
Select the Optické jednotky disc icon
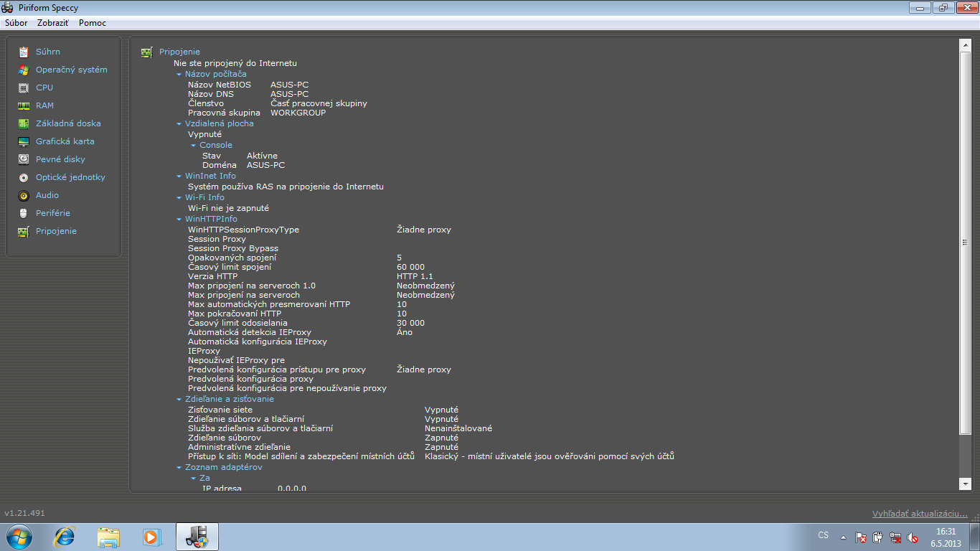click(x=24, y=177)
